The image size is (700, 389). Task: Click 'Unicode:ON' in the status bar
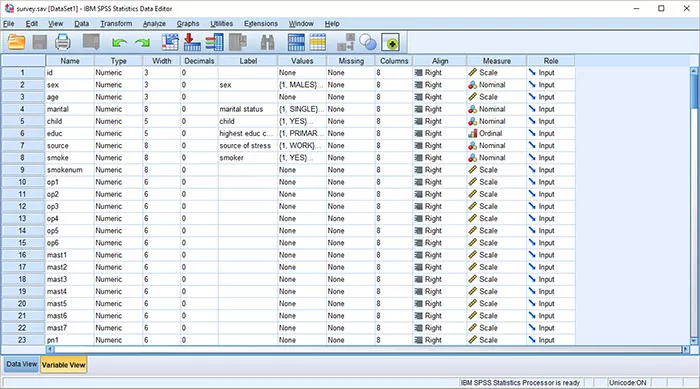628,383
